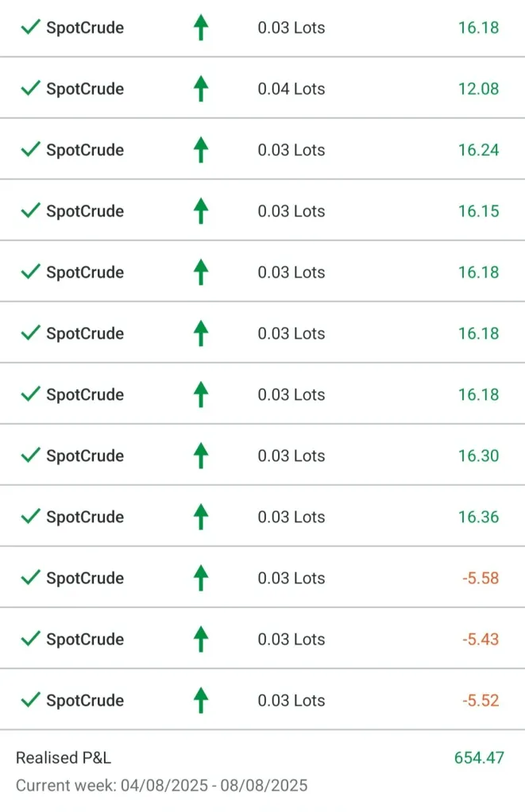525x812 pixels.
Task: Click the buy arrow on the 16.30 trade row
Action: tap(201, 456)
